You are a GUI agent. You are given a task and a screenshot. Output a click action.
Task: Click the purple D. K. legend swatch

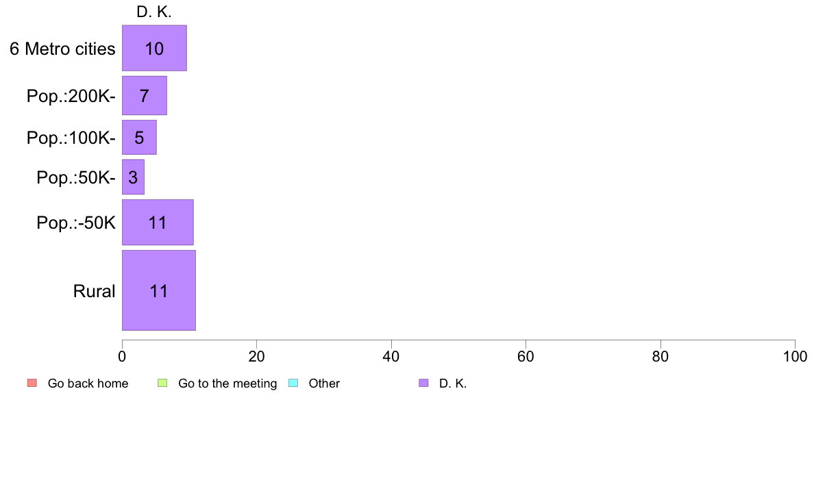click(423, 383)
